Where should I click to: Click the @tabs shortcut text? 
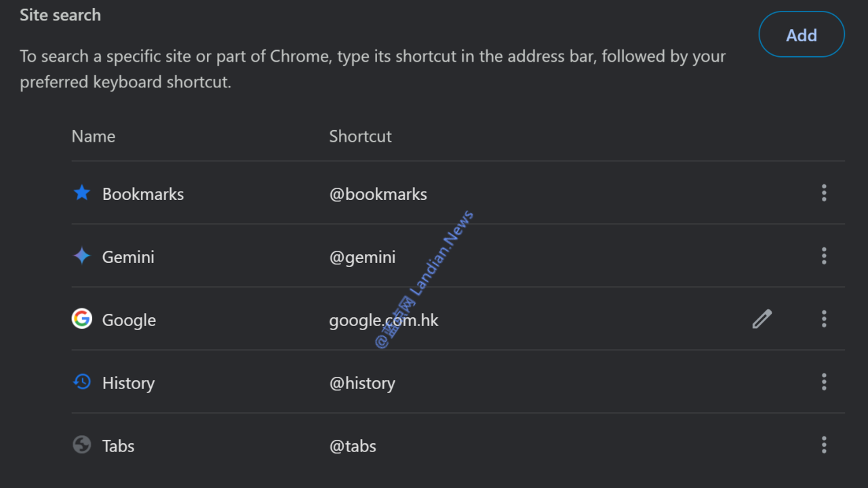tap(353, 446)
